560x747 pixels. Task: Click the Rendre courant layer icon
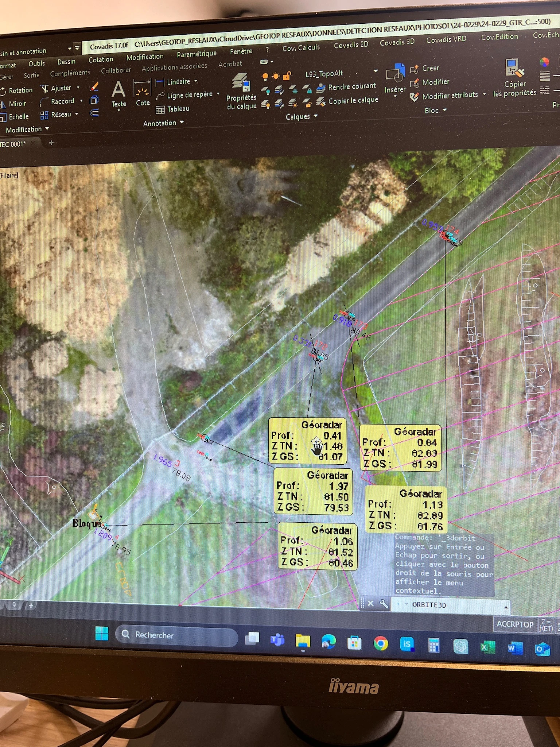click(x=321, y=88)
